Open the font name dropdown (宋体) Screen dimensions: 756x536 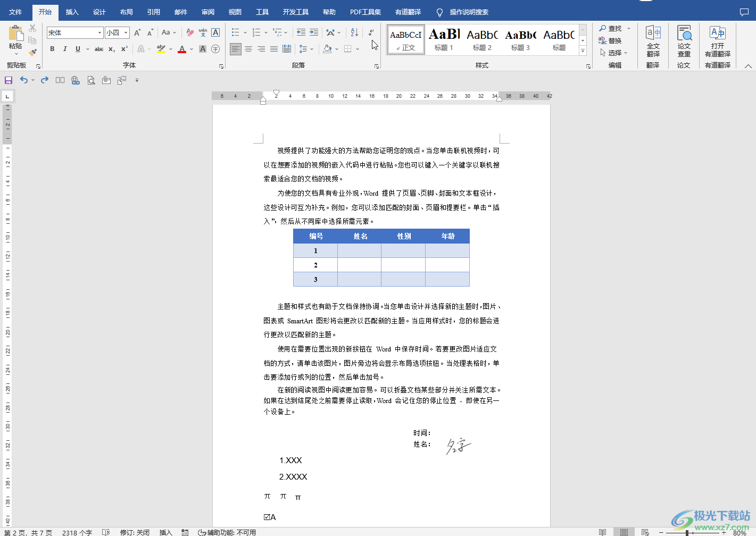[x=99, y=32]
